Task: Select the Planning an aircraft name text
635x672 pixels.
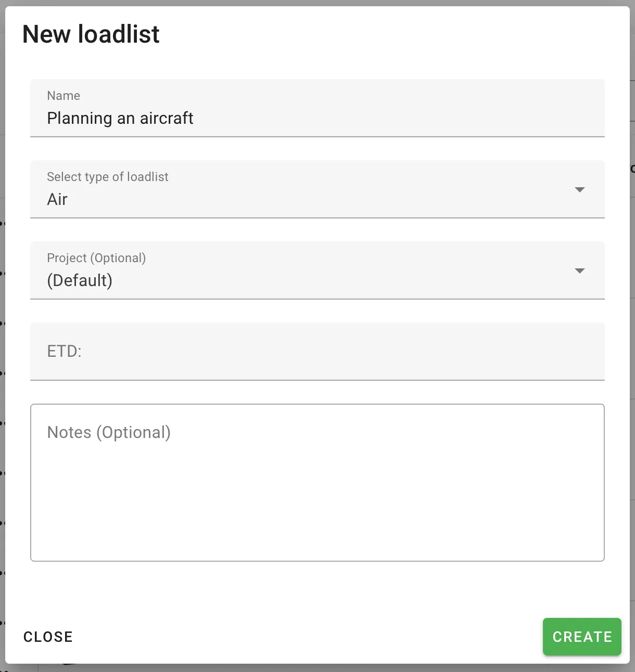Action: tap(120, 118)
